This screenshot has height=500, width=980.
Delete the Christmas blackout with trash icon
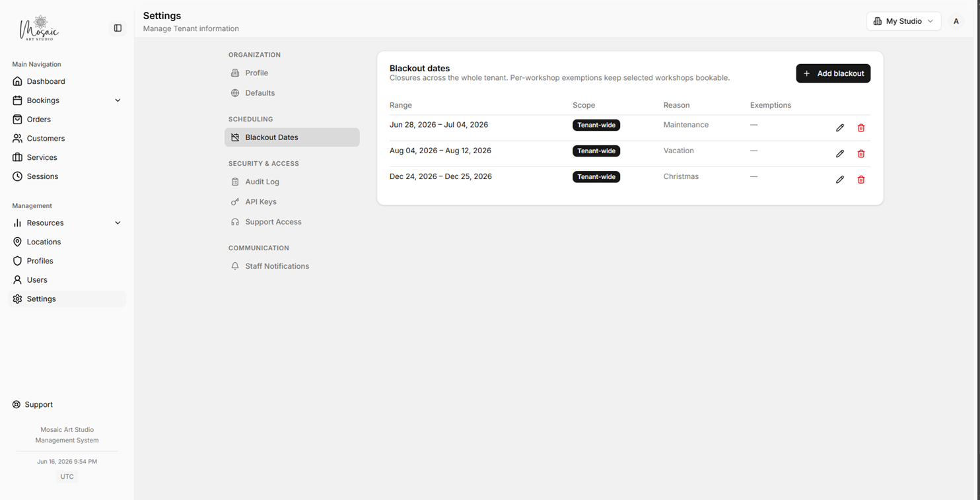coord(861,179)
